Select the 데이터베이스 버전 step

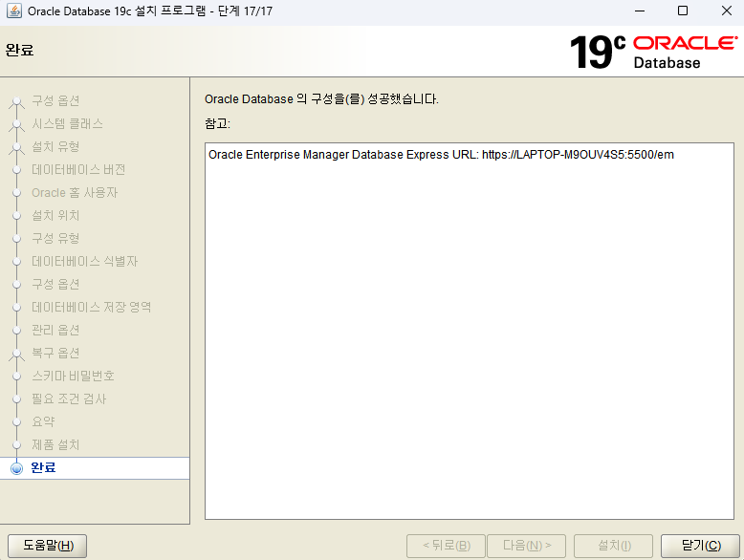78,170
